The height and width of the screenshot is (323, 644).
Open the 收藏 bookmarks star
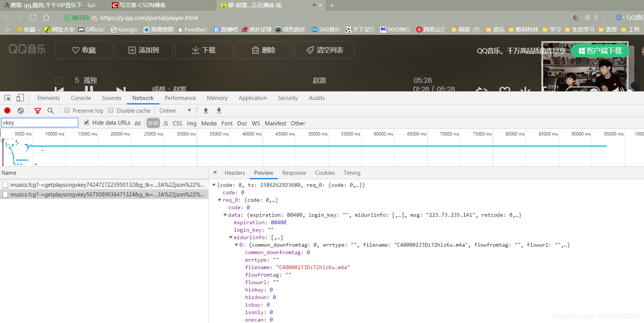[x=20, y=30]
